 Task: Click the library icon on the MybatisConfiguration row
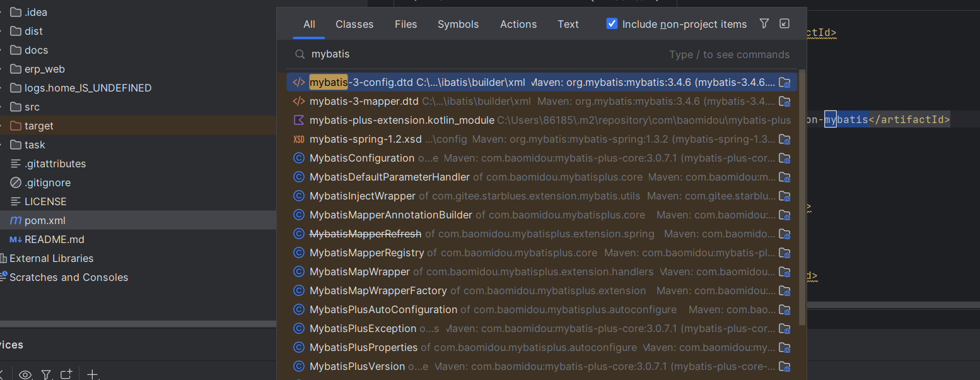pyautogui.click(x=785, y=158)
